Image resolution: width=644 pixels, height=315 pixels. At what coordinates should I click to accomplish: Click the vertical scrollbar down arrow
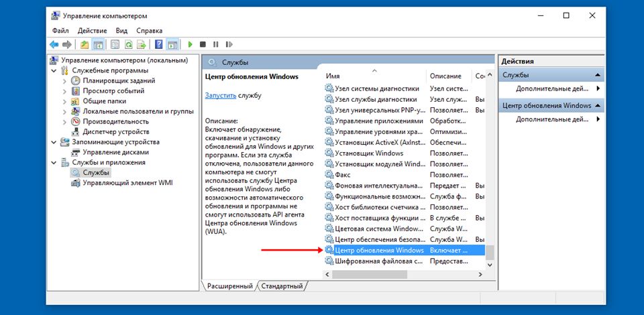pyautogui.click(x=490, y=265)
